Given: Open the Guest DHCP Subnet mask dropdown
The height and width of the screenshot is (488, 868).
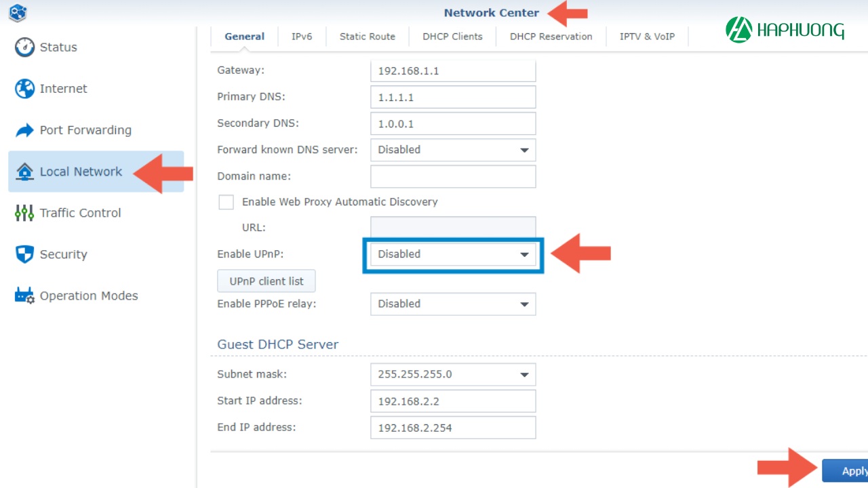Looking at the screenshot, I should [453, 374].
